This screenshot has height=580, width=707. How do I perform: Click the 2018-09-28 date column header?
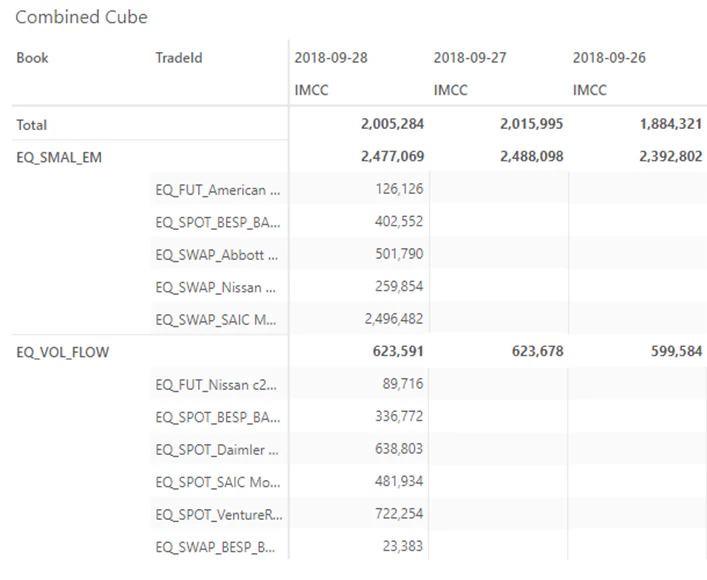(331, 58)
